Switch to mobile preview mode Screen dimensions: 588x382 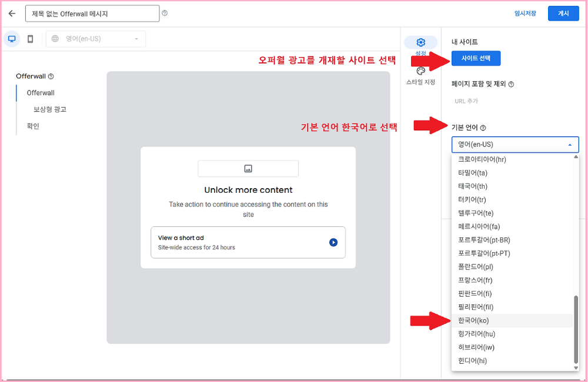(30, 38)
